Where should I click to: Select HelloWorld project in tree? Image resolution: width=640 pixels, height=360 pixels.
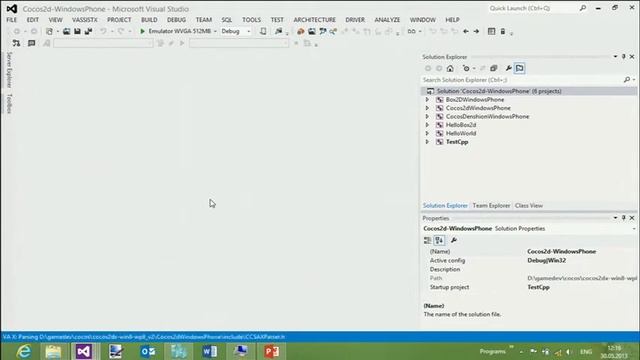pyautogui.click(x=461, y=133)
